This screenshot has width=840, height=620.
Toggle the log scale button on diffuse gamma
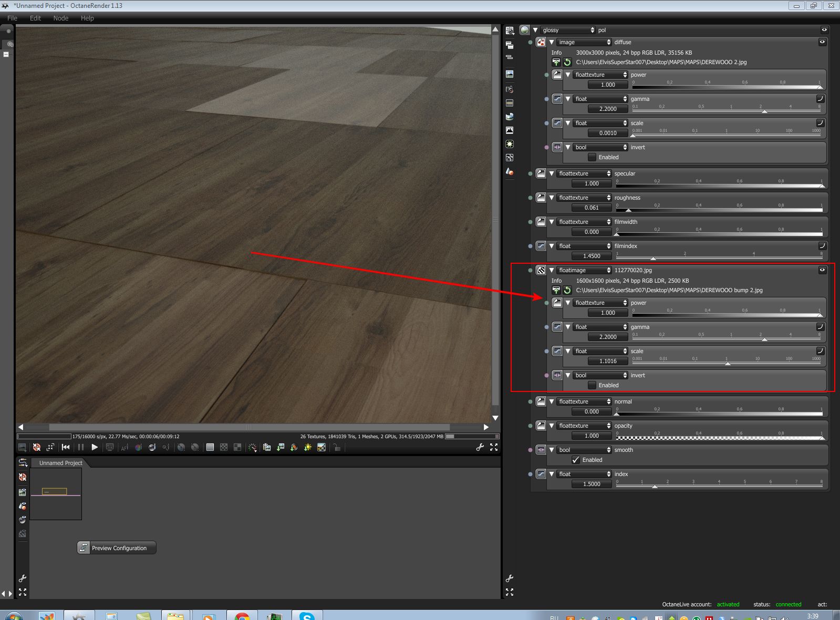point(820,99)
